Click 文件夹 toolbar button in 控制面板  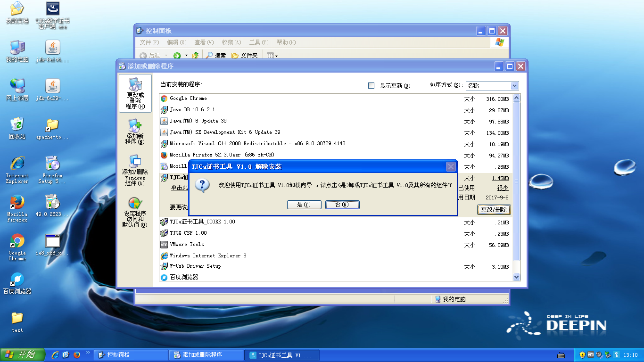click(245, 56)
